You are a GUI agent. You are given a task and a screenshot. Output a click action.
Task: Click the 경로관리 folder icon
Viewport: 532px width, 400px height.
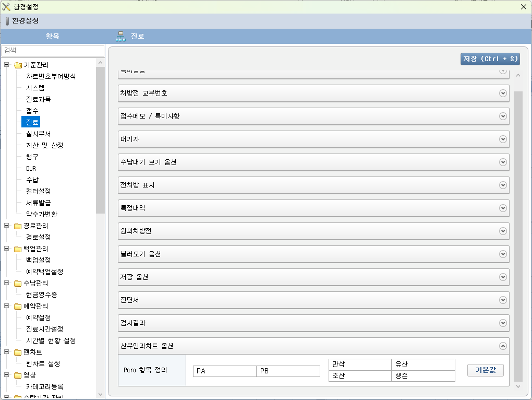pyautogui.click(x=18, y=226)
